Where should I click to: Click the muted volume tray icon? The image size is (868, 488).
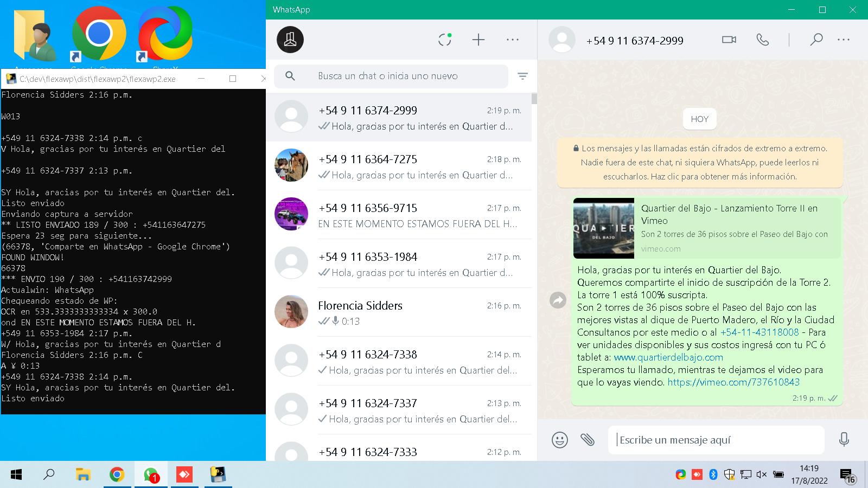pyautogui.click(x=762, y=475)
